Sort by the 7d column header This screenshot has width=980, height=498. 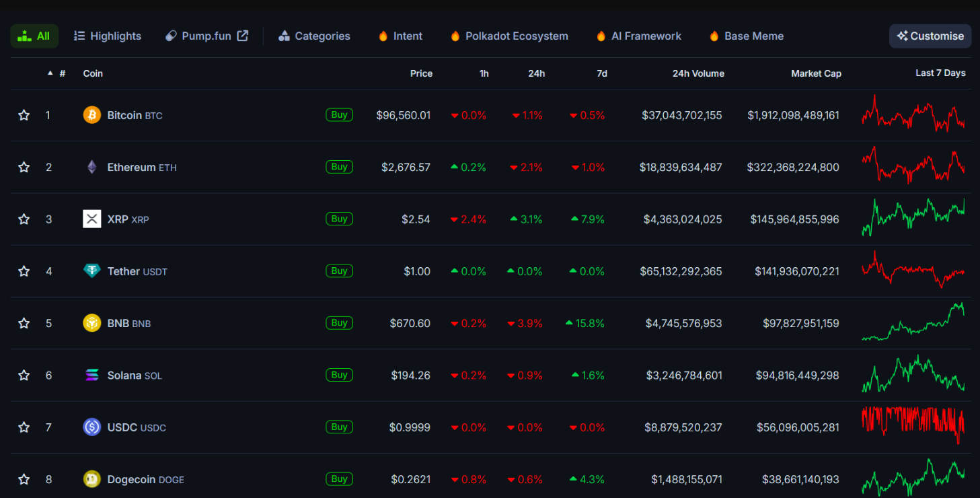pyautogui.click(x=602, y=73)
